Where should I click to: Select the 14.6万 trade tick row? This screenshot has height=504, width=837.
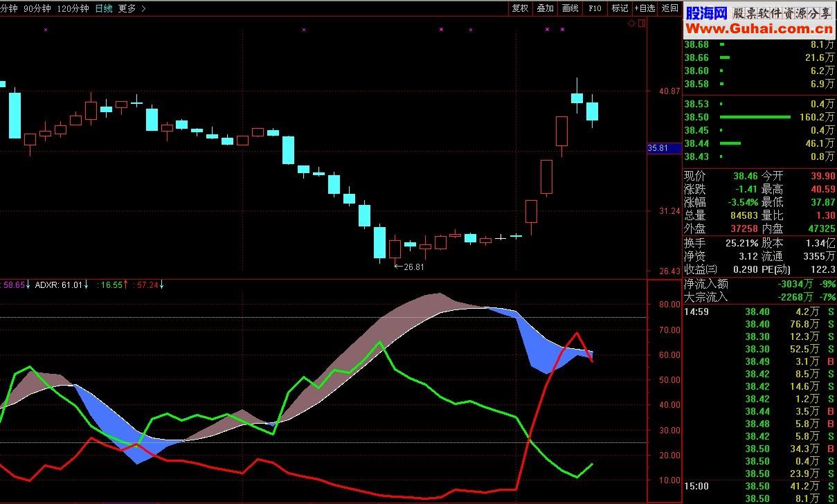[x=759, y=386]
